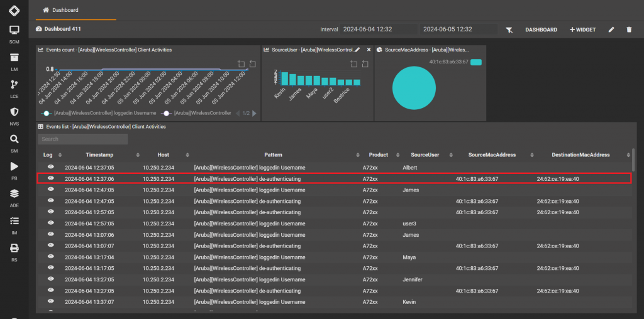View log of Kevin 13:37:07 event
This screenshot has width=644, height=319.
[x=51, y=301]
